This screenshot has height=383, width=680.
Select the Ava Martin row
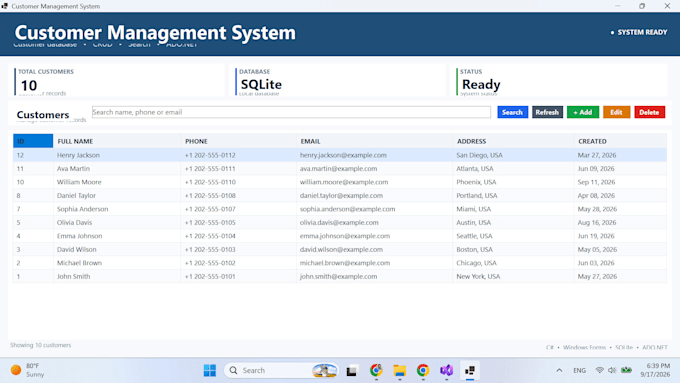pos(340,168)
